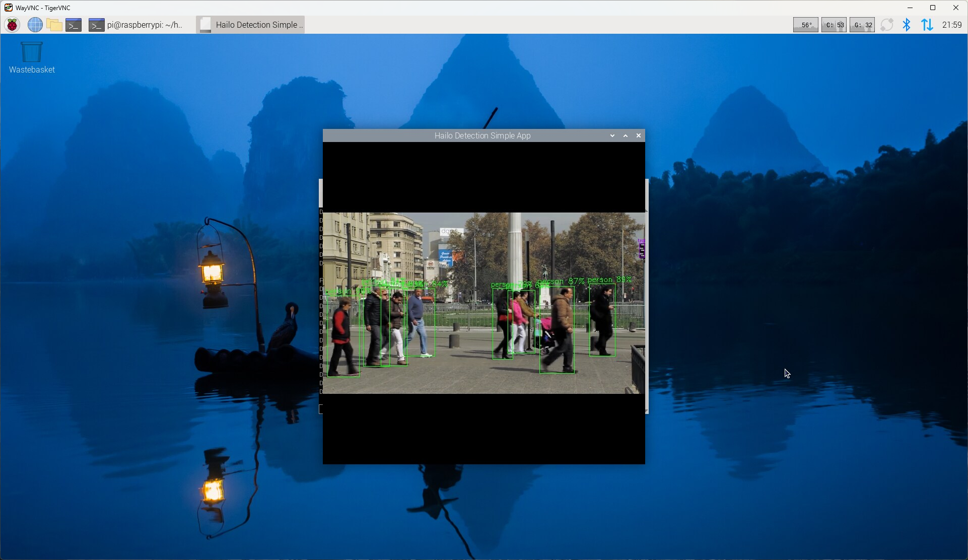Launch the web browser globe icon
The height and width of the screenshot is (560, 968).
pyautogui.click(x=35, y=25)
